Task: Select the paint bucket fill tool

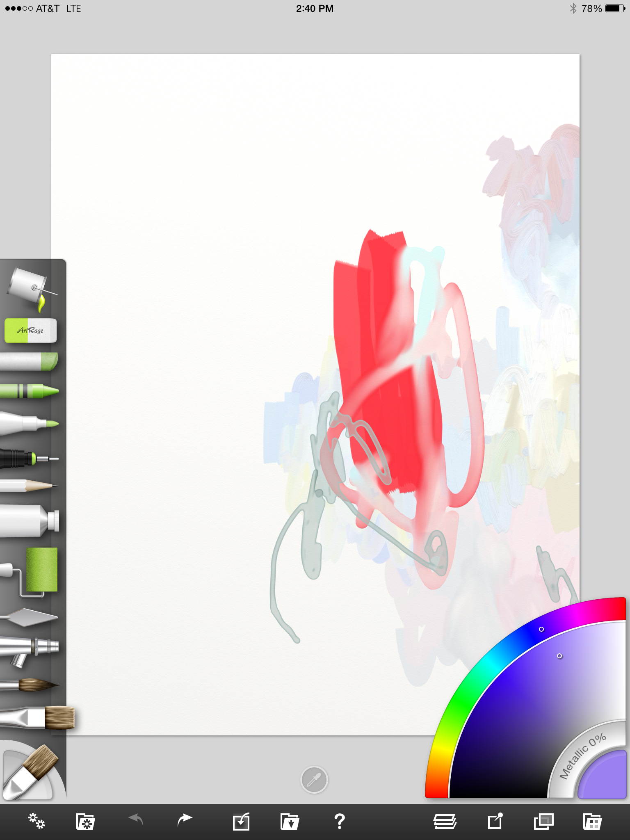Action: point(31,288)
